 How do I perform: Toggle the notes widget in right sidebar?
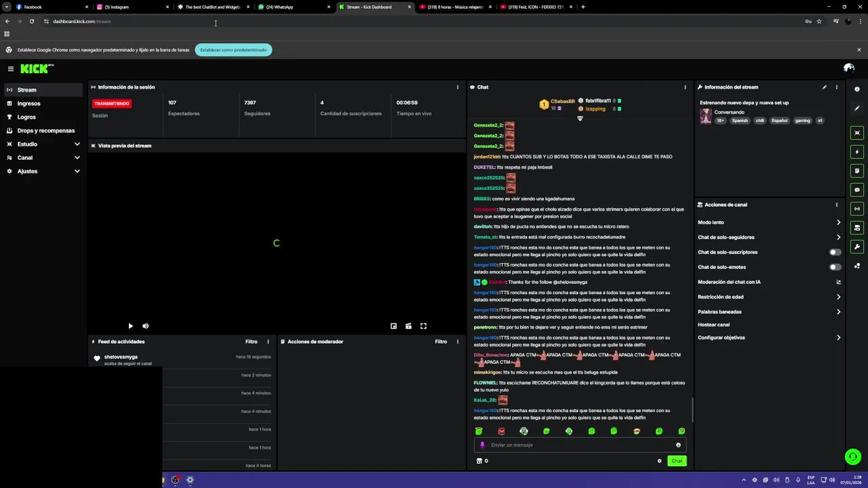(857, 171)
